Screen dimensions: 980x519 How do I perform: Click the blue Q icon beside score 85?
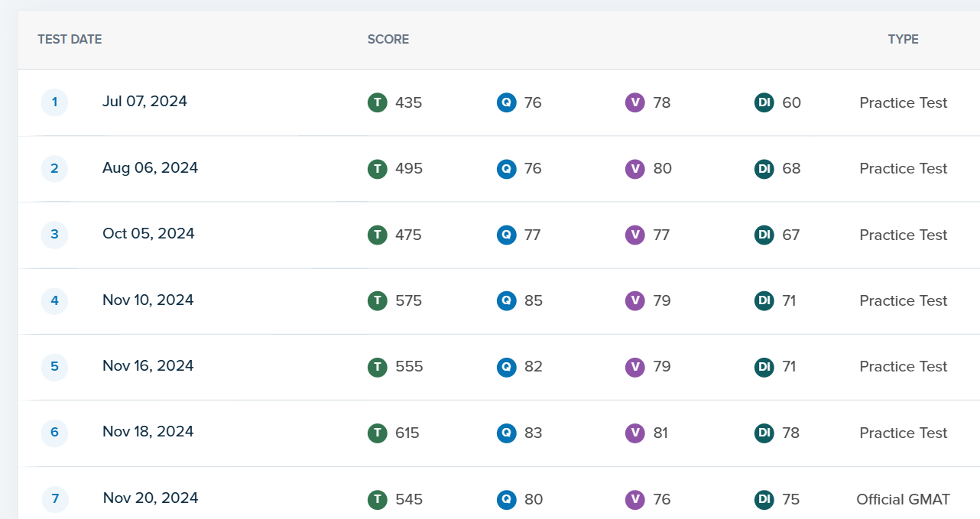(x=506, y=300)
